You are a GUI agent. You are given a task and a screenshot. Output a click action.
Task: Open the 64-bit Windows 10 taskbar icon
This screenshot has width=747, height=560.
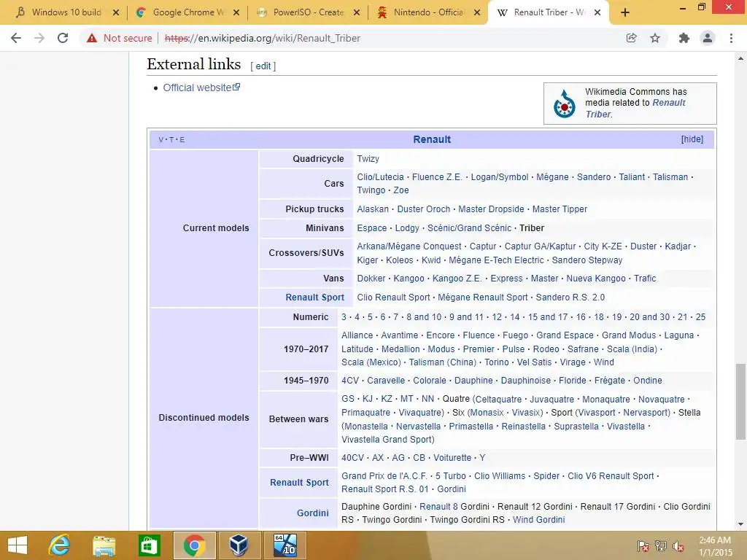tap(285, 545)
